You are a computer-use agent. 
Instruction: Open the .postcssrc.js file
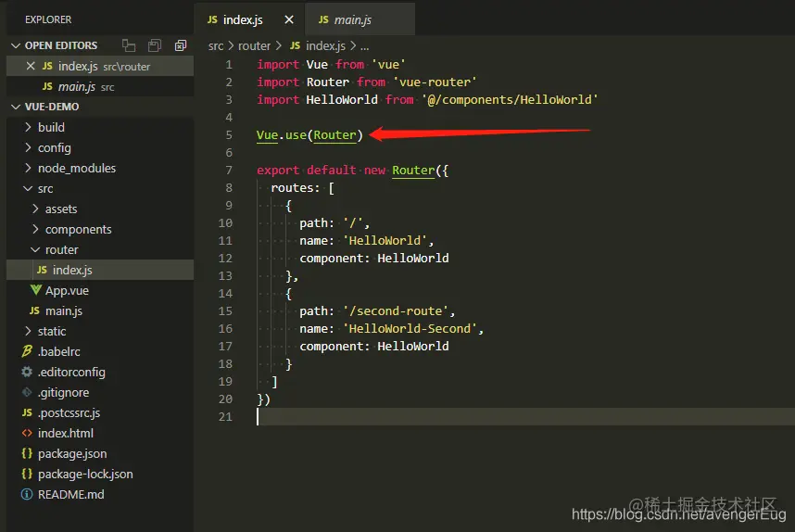pos(100,412)
